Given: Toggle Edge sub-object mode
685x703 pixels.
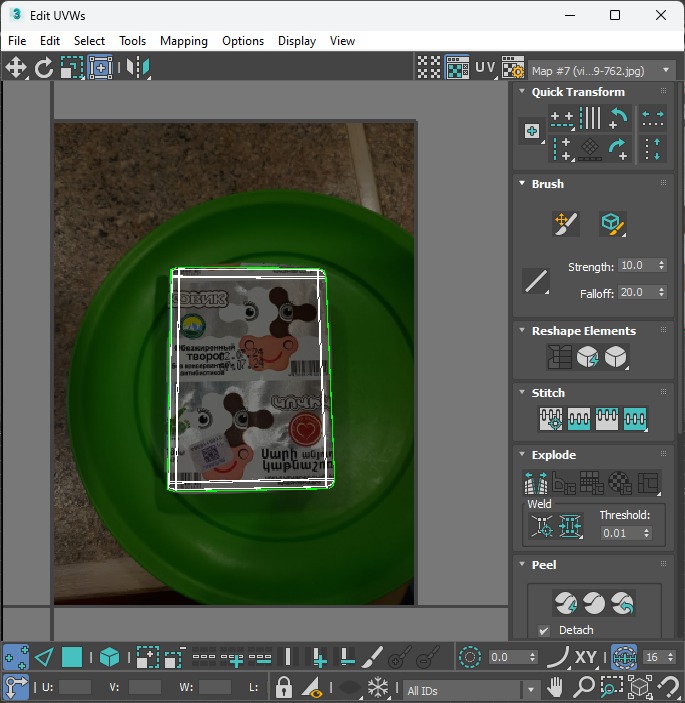Looking at the screenshot, I should (x=44, y=657).
